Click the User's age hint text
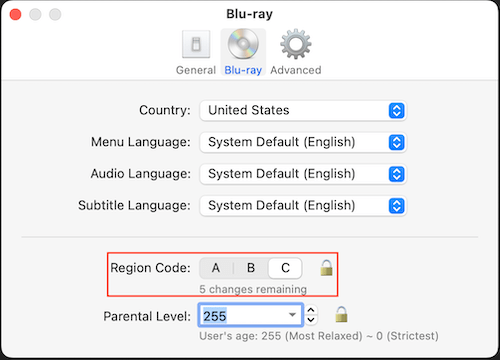 319,336
